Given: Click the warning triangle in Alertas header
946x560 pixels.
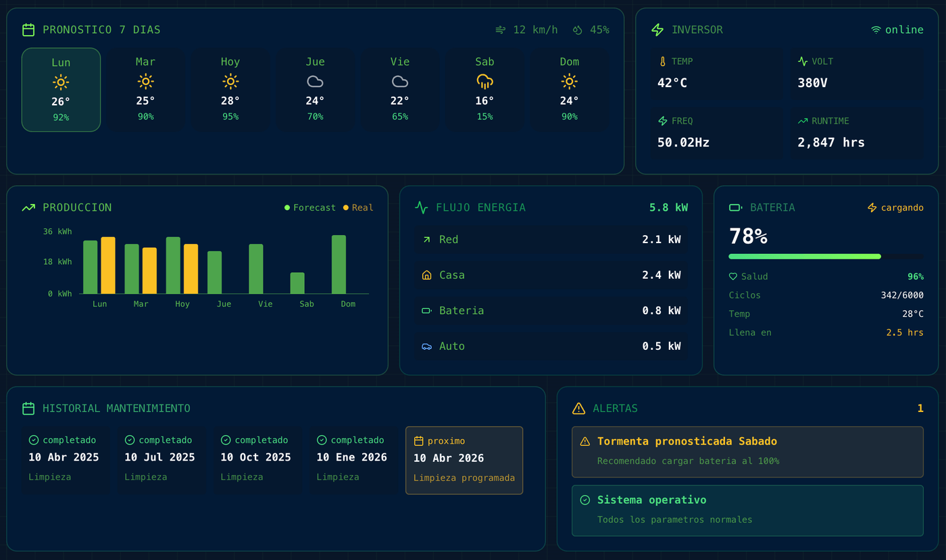Looking at the screenshot, I should point(578,409).
